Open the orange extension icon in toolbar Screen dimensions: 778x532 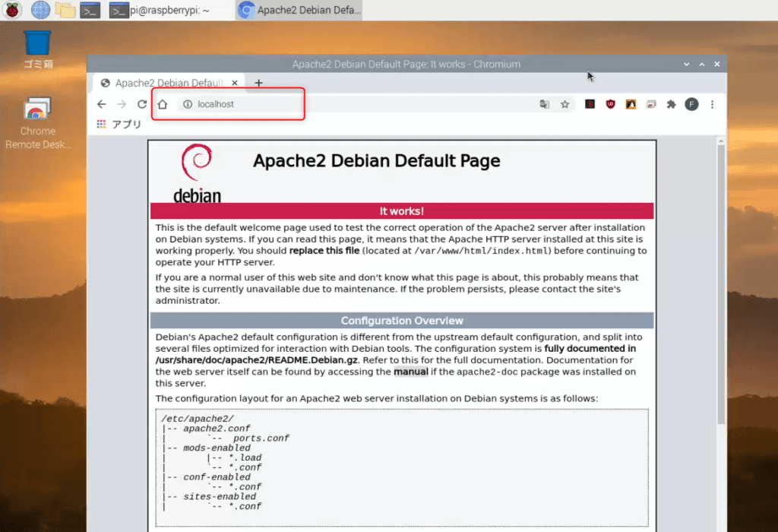point(631,104)
